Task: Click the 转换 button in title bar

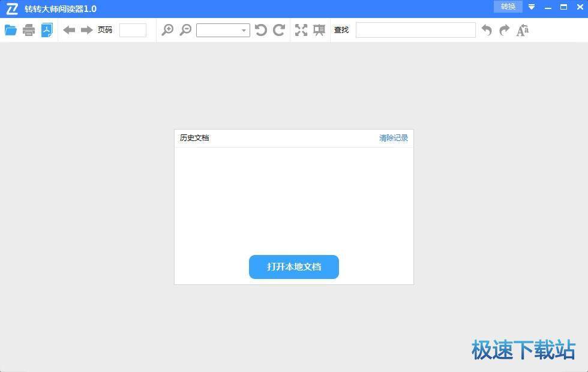Action: point(508,7)
